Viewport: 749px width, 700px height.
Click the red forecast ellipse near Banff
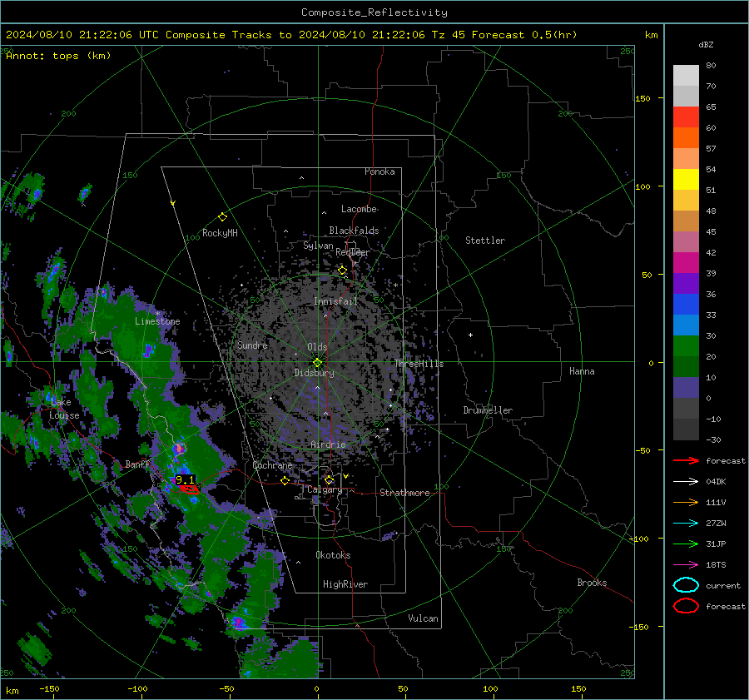(190, 489)
